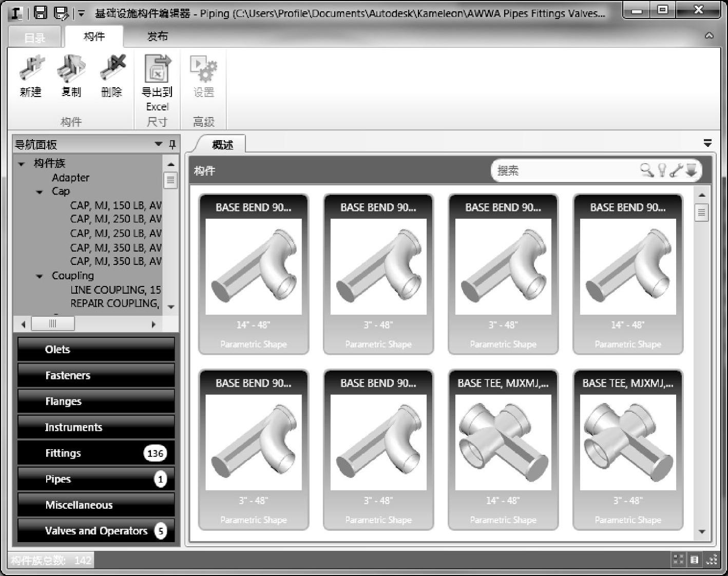728x576 pixels.
Task: Select the Valves and Operators category
Action: click(x=96, y=531)
